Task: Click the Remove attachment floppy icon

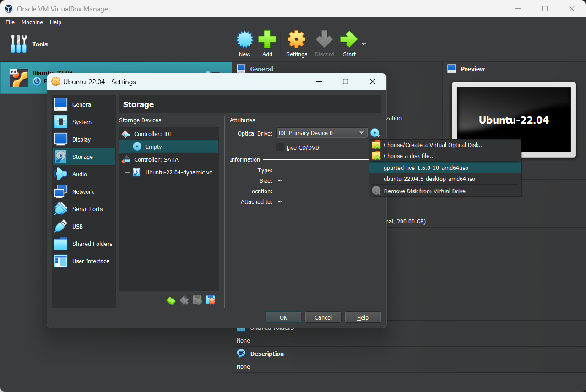Action: [x=211, y=300]
